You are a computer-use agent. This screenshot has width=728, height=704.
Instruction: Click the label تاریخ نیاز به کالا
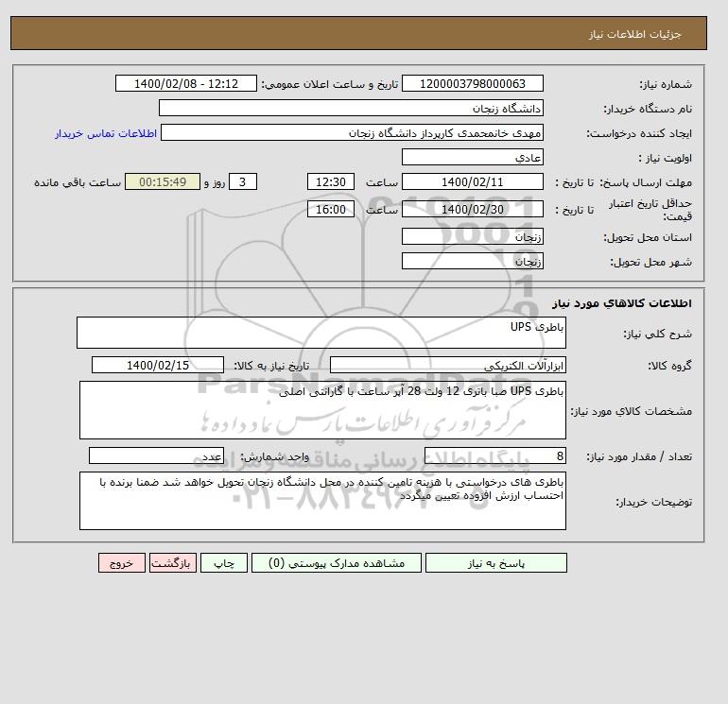coord(271,366)
